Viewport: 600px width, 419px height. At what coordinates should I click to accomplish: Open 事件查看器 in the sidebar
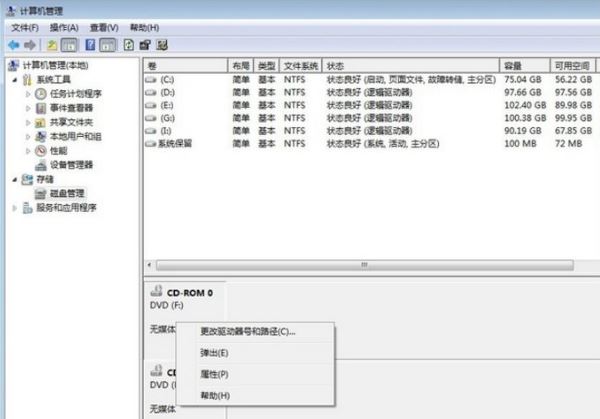(71, 108)
